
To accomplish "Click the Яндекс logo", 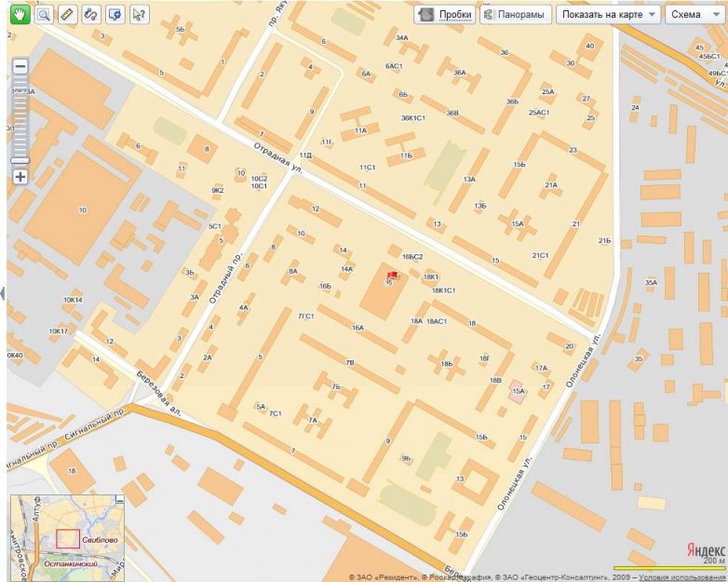I will [x=705, y=549].
